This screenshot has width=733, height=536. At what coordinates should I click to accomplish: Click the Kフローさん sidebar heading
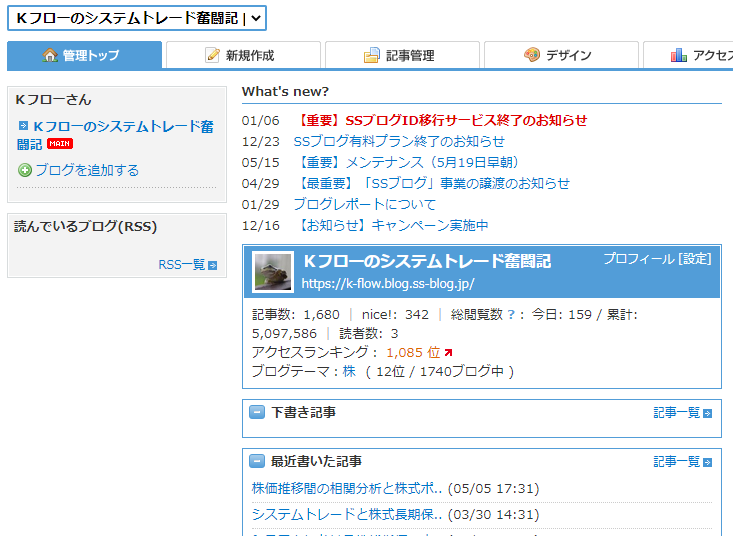pyautogui.click(x=53, y=100)
